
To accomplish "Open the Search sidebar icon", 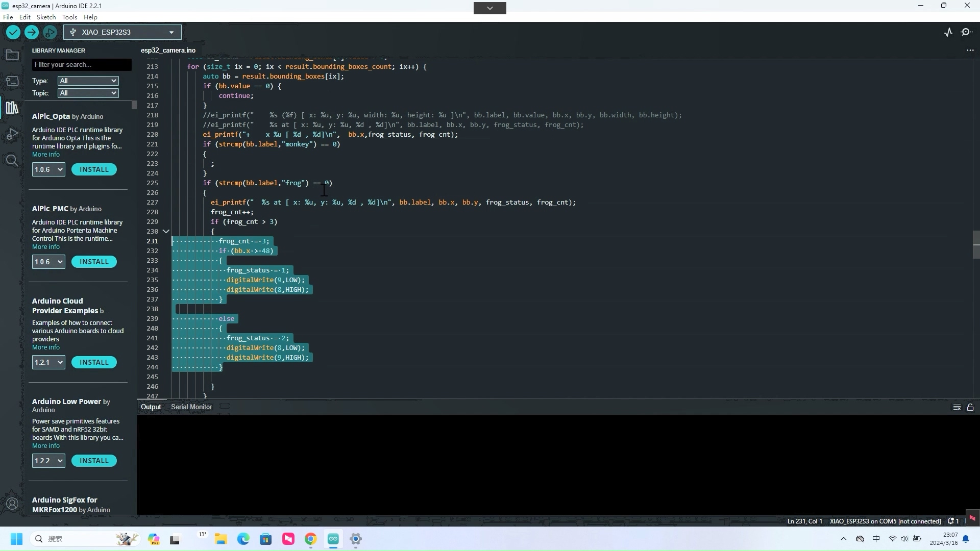I will (12, 161).
